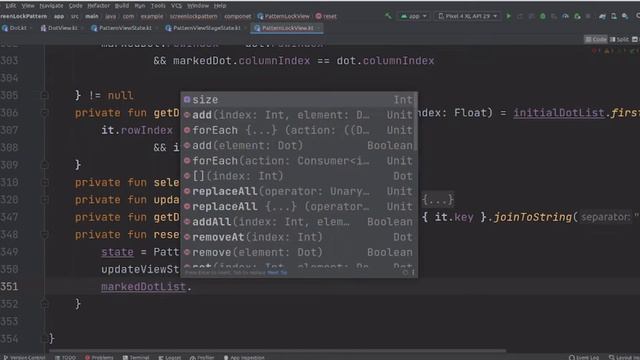Open the Terminal tool window

pos(136,357)
